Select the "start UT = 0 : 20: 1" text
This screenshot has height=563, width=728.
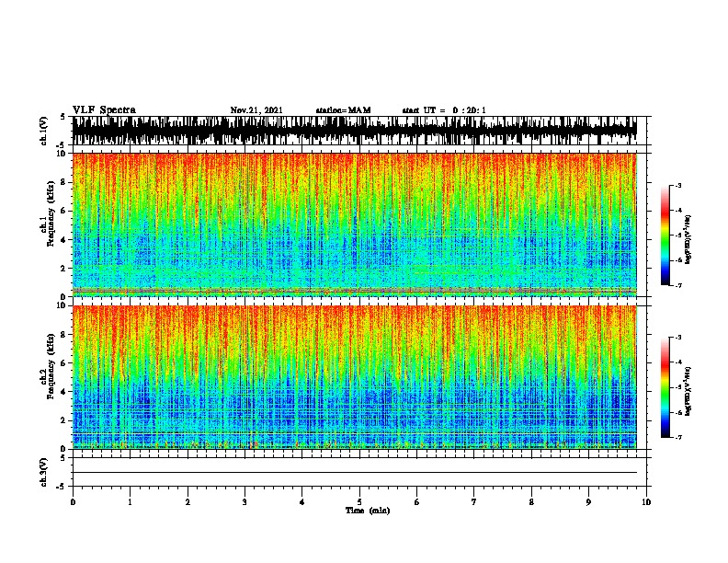click(x=444, y=110)
